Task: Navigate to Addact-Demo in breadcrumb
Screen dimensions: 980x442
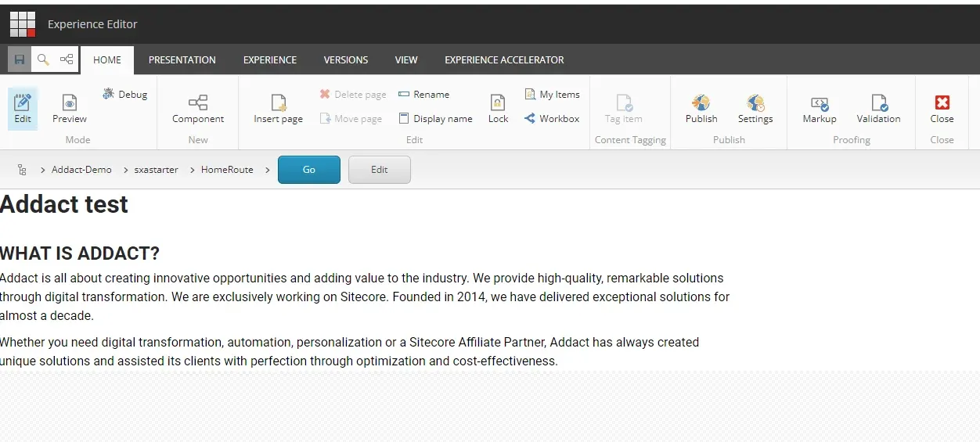Action: point(81,170)
